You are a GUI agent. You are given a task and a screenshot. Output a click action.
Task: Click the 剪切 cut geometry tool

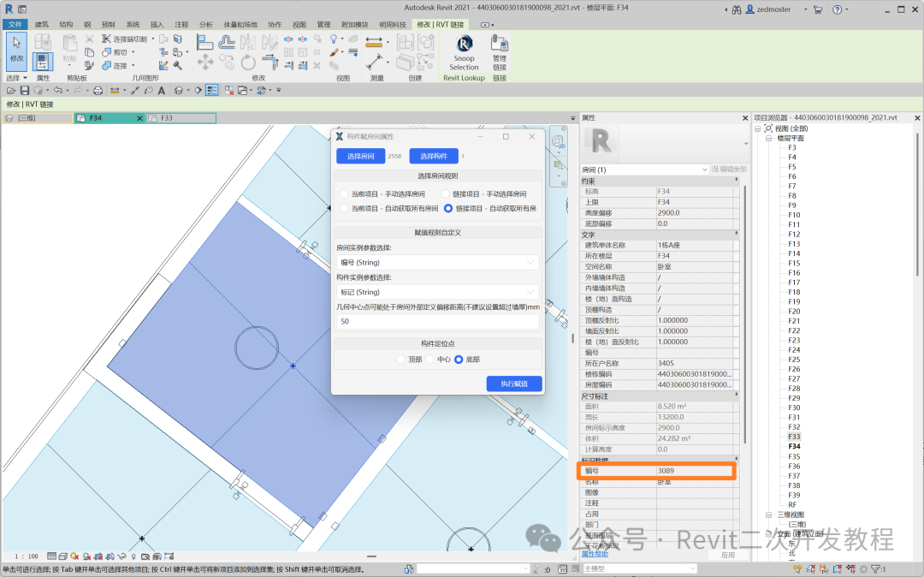(115, 52)
